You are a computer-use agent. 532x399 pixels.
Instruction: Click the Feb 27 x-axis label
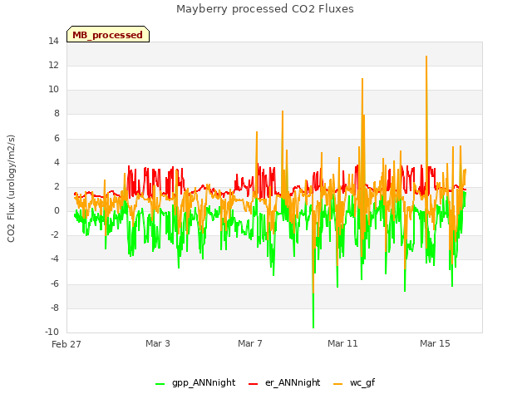(x=66, y=344)
